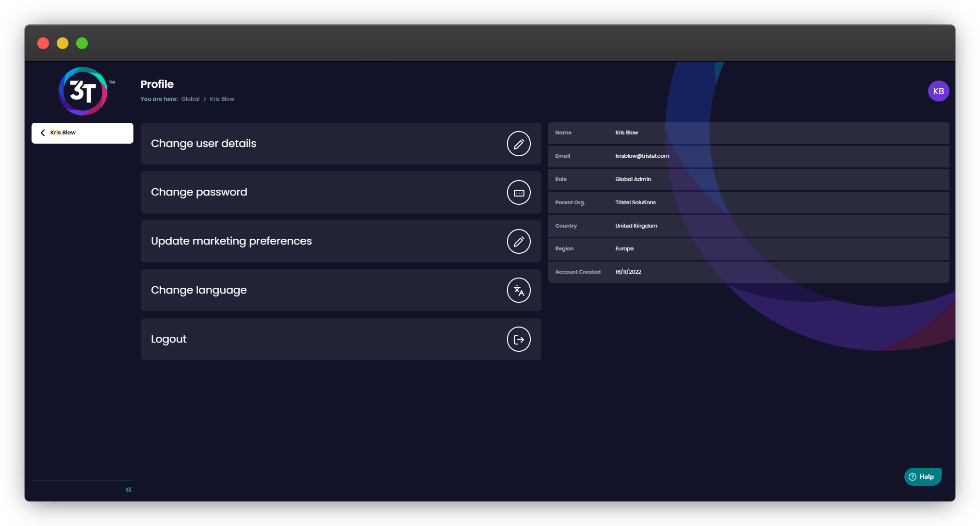Image resolution: width=980 pixels, height=526 pixels.
Task: Click the password field icon button
Action: [519, 193]
